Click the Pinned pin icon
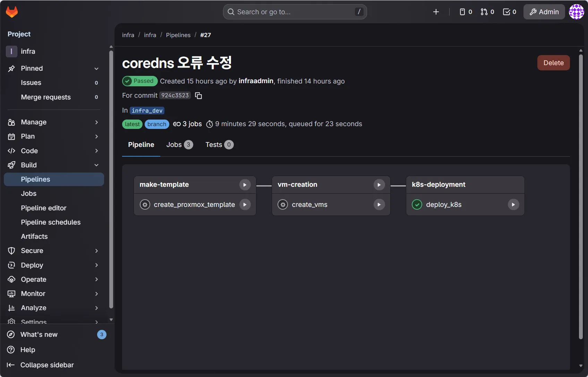588x377 pixels. pyautogui.click(x=11, y=68)
